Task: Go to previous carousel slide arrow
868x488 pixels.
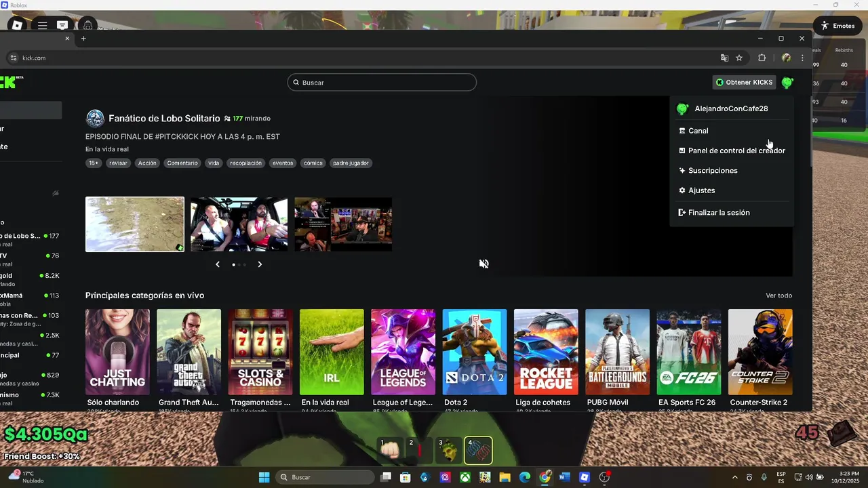Action: 218,264
